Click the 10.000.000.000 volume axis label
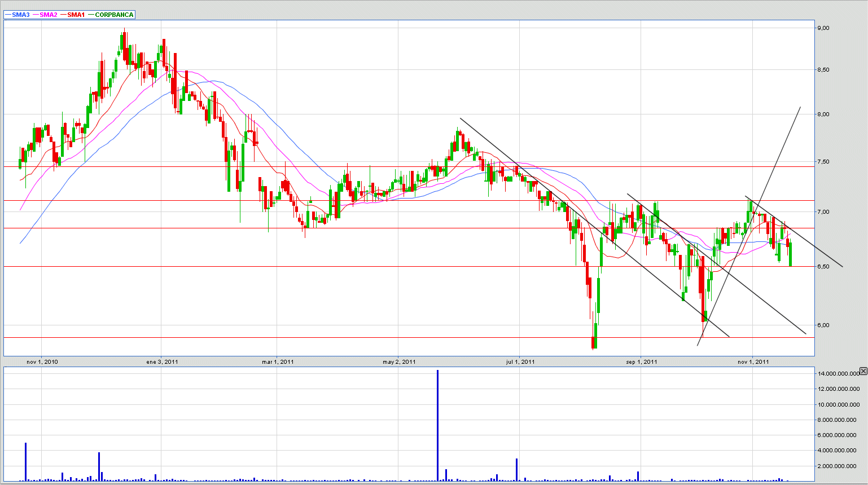 839,405
